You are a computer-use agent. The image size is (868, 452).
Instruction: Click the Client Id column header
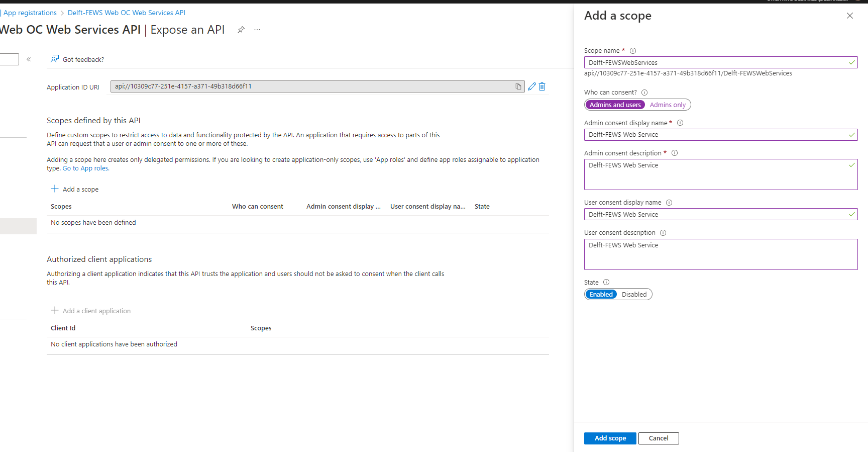point(63,328)
